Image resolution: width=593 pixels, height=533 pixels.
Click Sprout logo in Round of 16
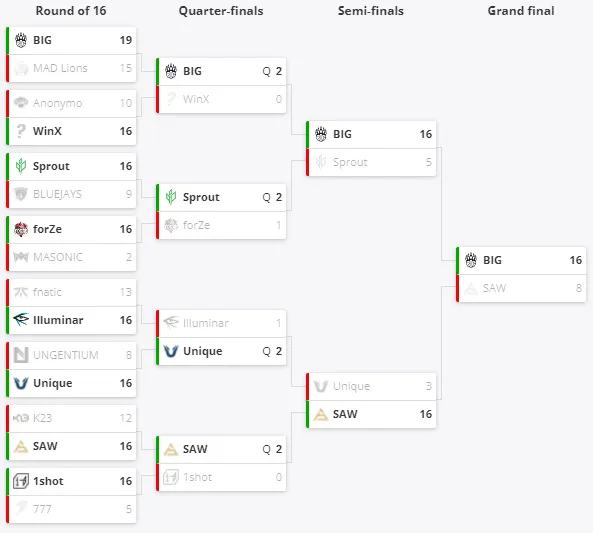click(x=21, y=166)
